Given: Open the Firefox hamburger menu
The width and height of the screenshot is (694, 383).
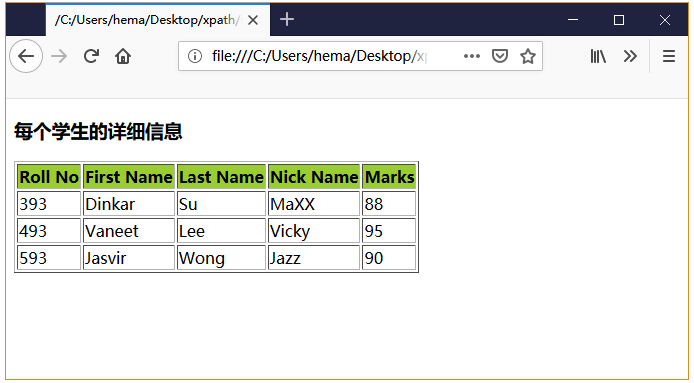Looking at the screenshot, I should pyautogui.click(x=669, y=56).
